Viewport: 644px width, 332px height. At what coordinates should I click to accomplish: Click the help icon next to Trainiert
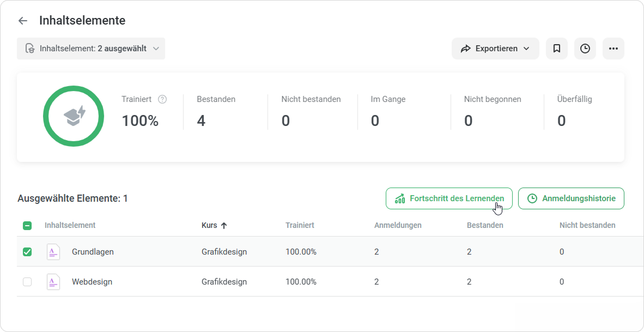[x=162, y=99]
